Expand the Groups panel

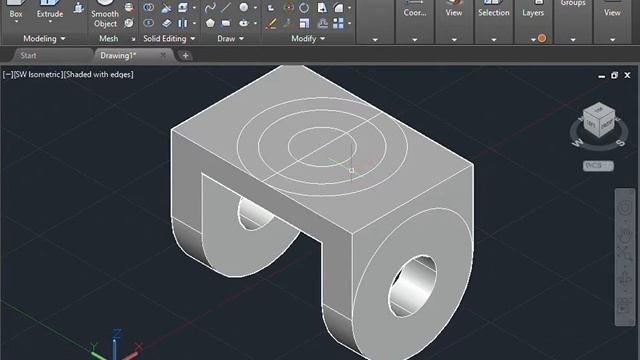tap(573, 40)
